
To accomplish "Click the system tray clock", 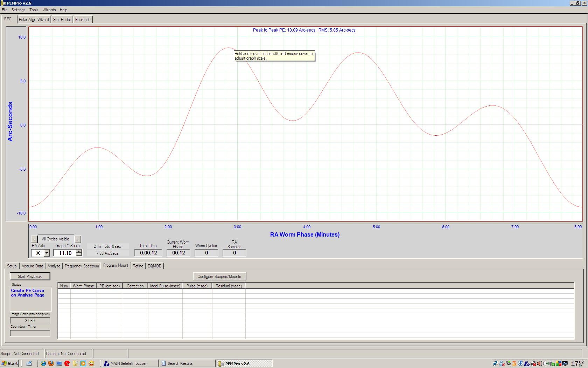I will pos(577,363).
